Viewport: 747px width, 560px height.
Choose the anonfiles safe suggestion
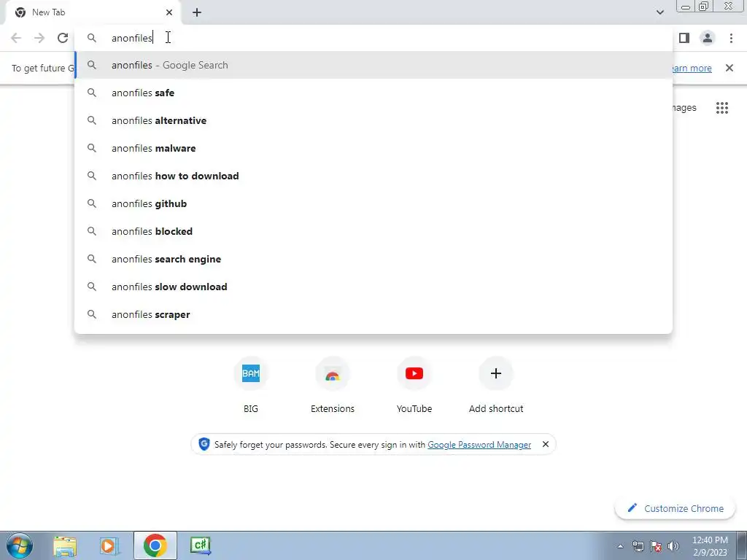[x=373, y=93]
